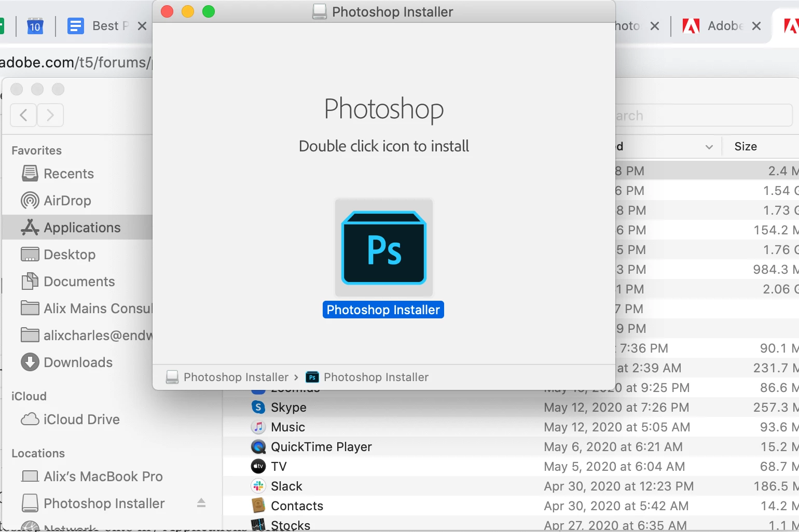Click the Photoshop Installer label under the icon
This screenshot has height=532, width=799.
click(x=383, y=310)
